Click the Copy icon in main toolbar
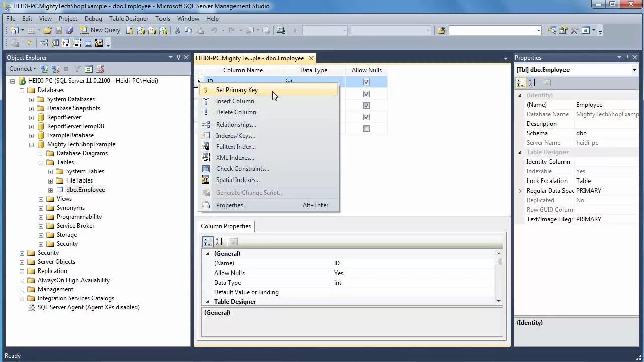 [x=188, y=30]
